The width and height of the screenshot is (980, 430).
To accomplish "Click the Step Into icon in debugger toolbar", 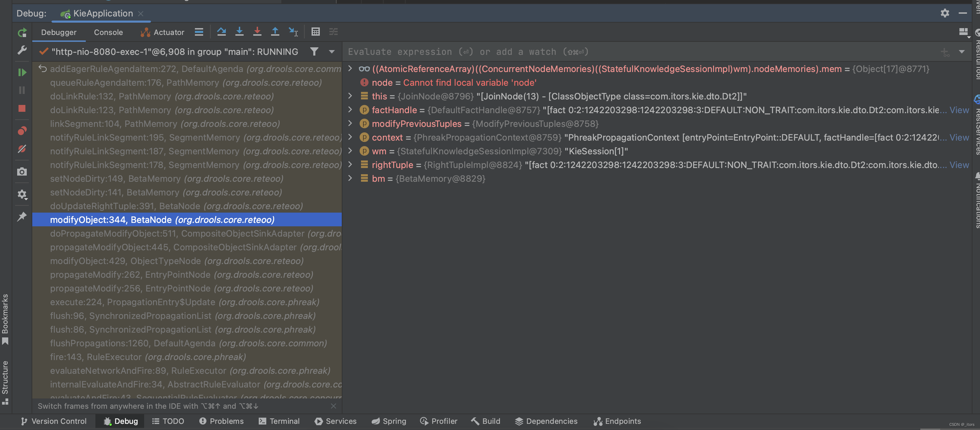I will [x=238, y=33].
